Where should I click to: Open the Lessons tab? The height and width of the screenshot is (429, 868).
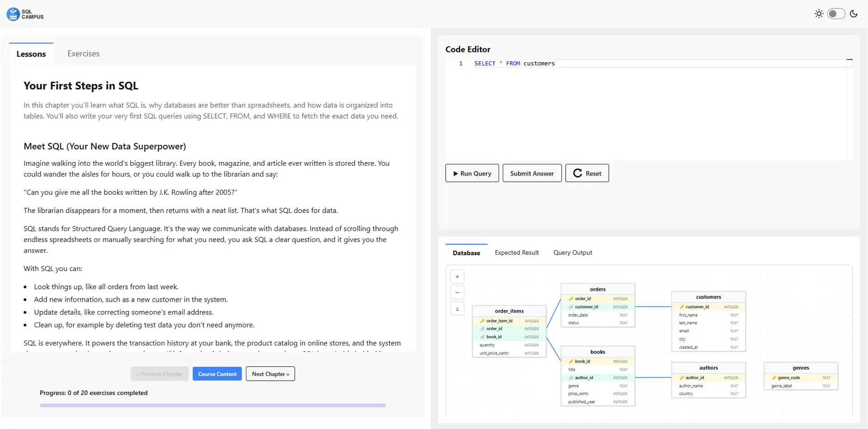pyautogui.click(x=31, y=54)
